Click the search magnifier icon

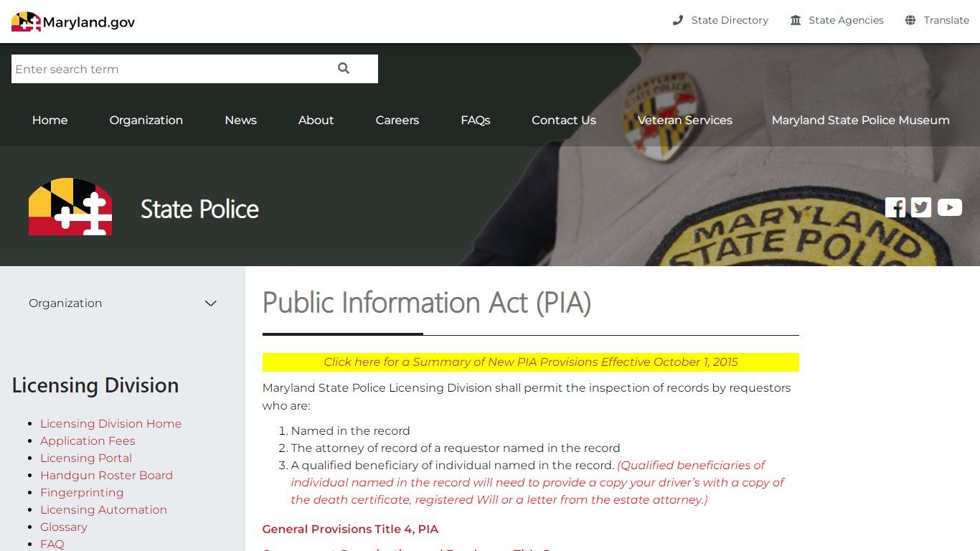344,68
